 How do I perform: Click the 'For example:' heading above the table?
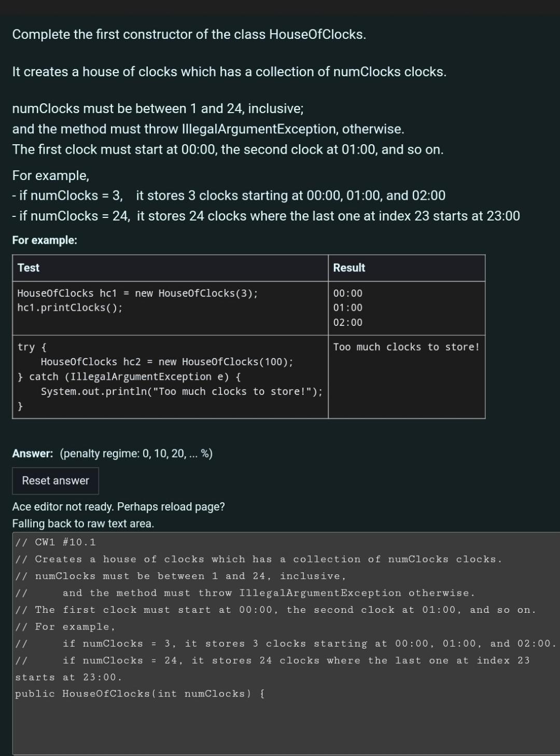tap(44, 240)
